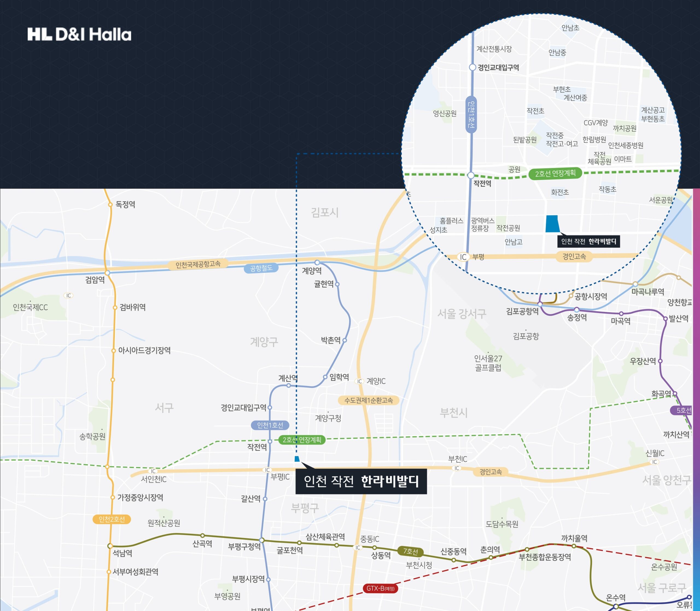Click the 인천국제공항고속 road badge
Screen dimensions: 700x611
[198, 264]
